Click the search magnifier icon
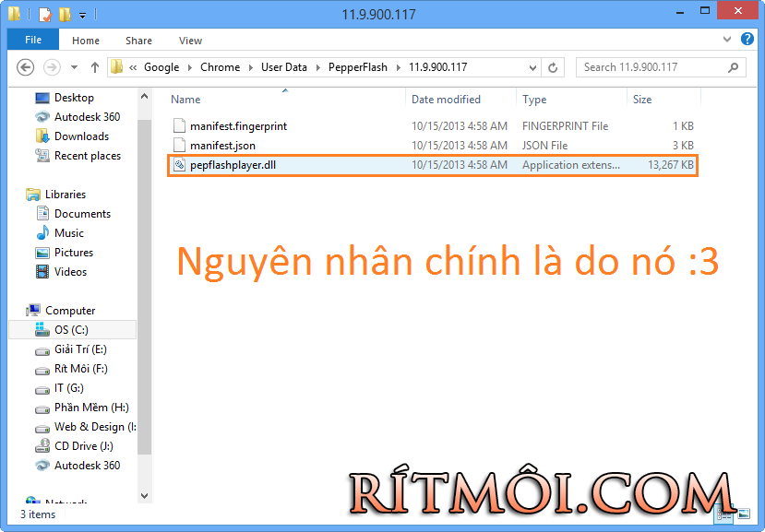765x532 pixels. pos(733,67)
